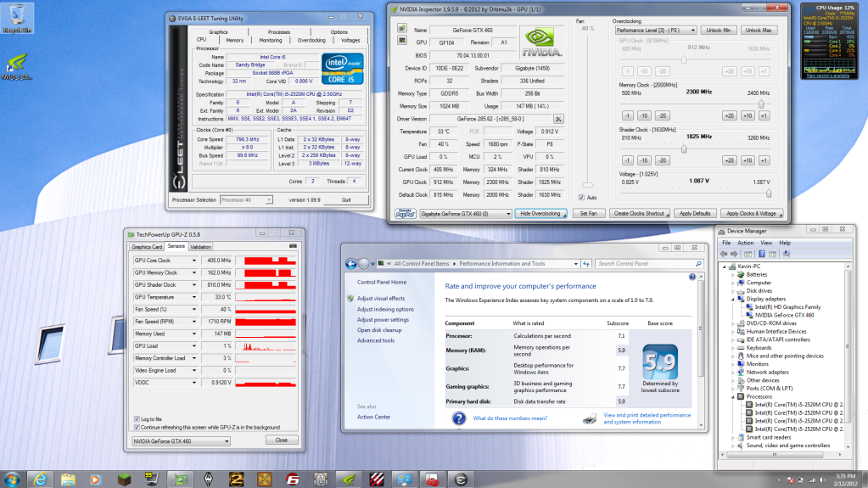Launch Minecraft grass block taskbar icon

(x=124, y=480)
